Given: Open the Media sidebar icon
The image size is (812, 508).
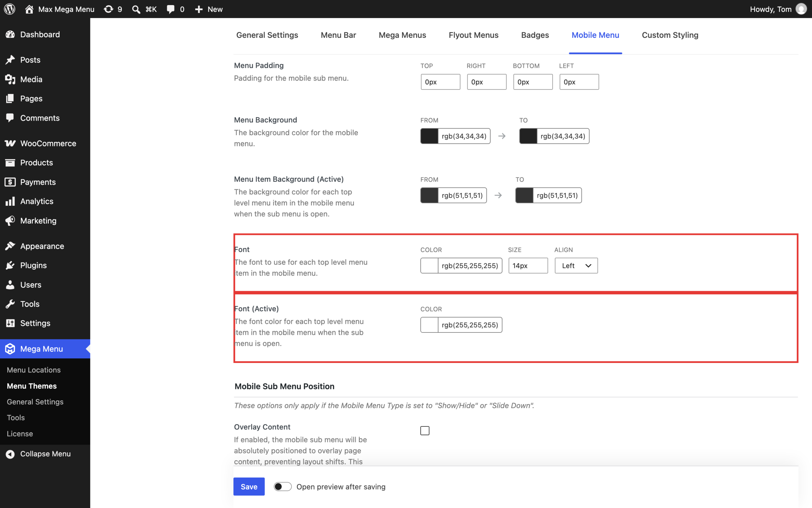Looking at the screenshot, I should [x=10, y=79].
